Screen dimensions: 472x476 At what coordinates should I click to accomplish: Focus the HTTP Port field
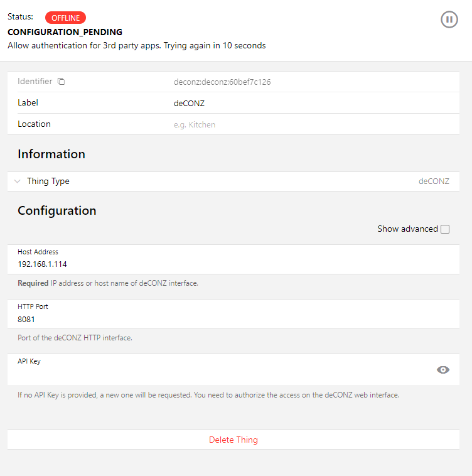[x=232, y=319]
